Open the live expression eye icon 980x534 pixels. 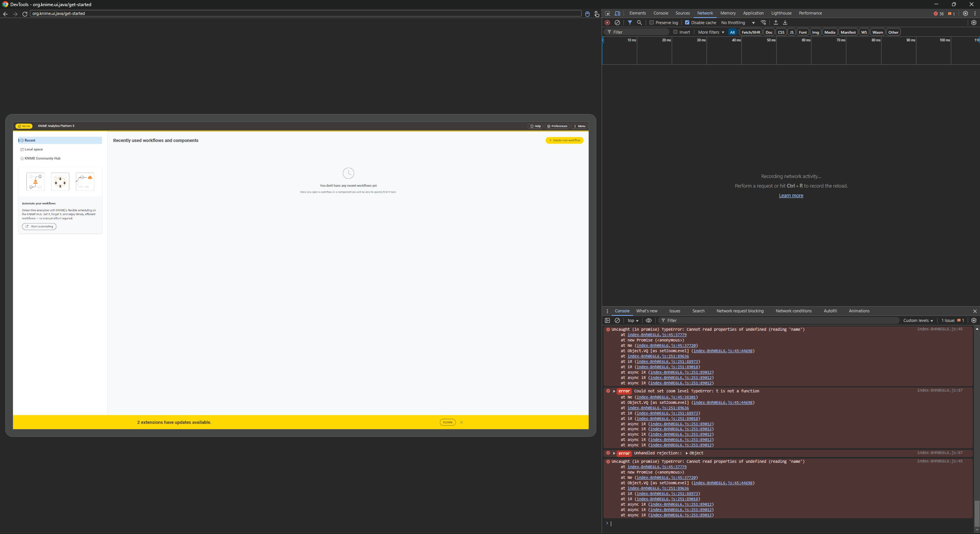click(649, 320)
